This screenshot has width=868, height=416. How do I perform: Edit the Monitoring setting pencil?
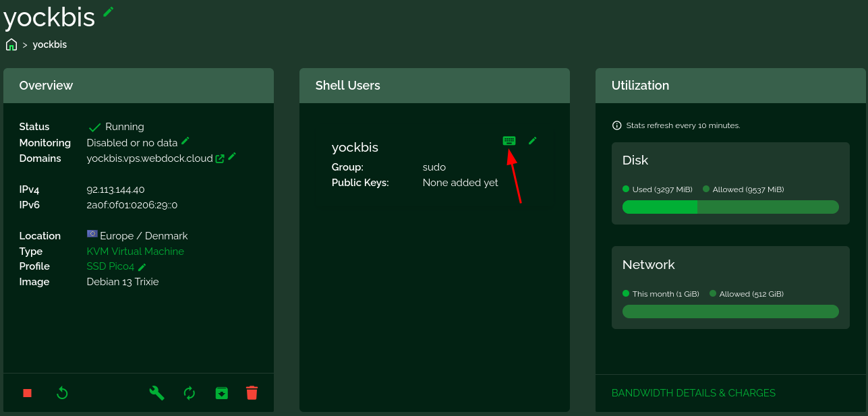[185, 141]
